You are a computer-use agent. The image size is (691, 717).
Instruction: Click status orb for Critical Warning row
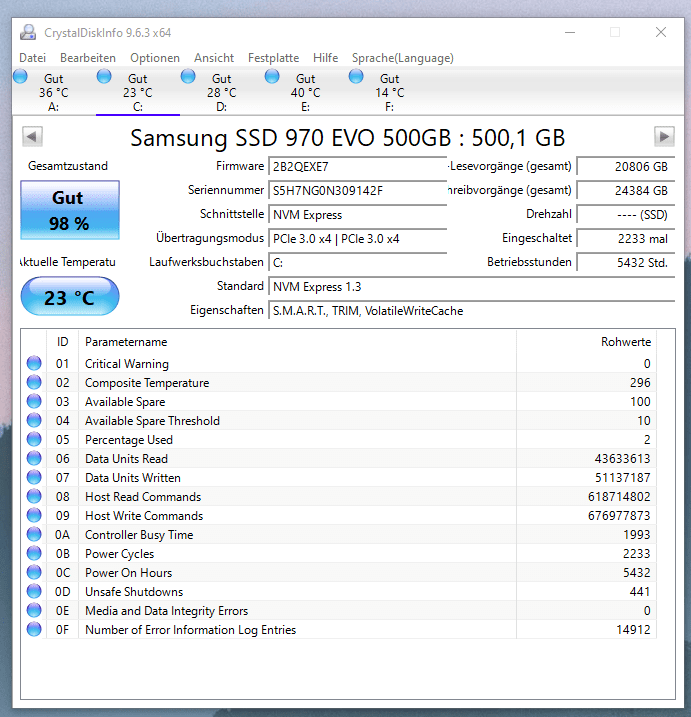pos(34,363)
